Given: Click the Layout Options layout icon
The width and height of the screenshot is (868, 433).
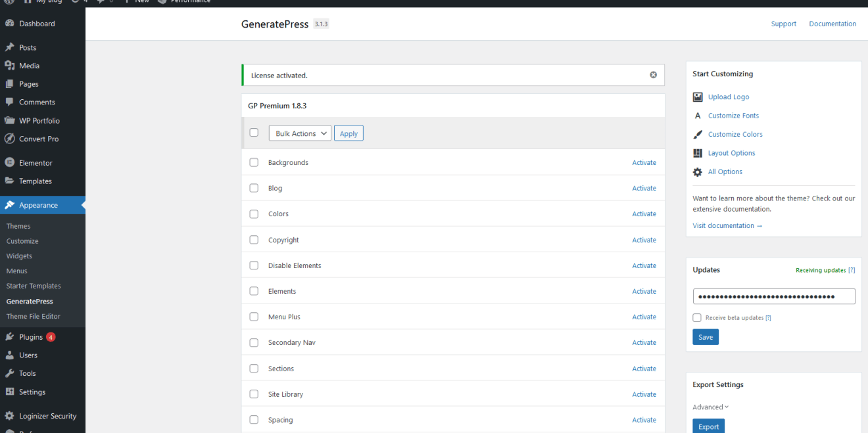Looking at the screenshot, I should 697,152.
